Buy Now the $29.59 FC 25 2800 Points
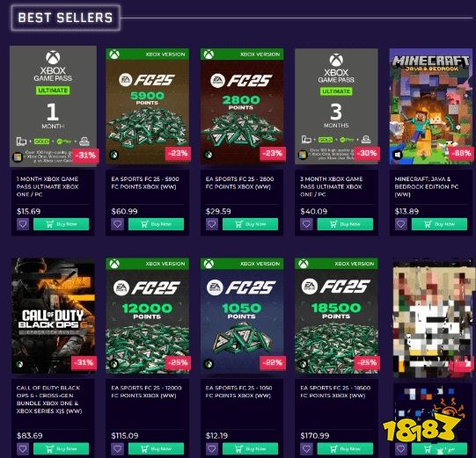 (251, 224)
